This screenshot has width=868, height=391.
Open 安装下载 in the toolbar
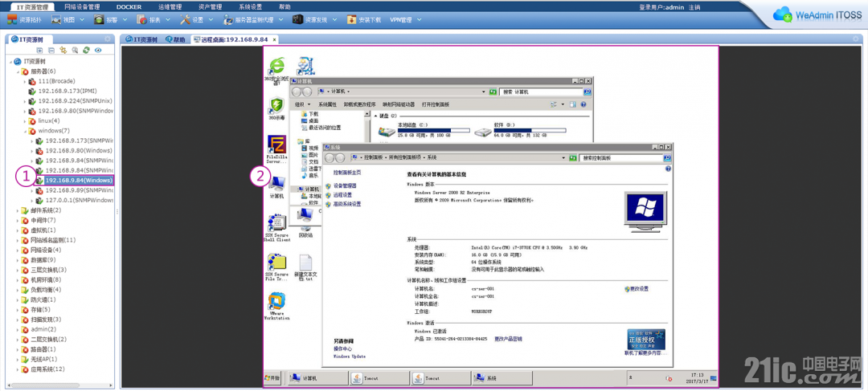pyautogui.click(x=364, y=19)
